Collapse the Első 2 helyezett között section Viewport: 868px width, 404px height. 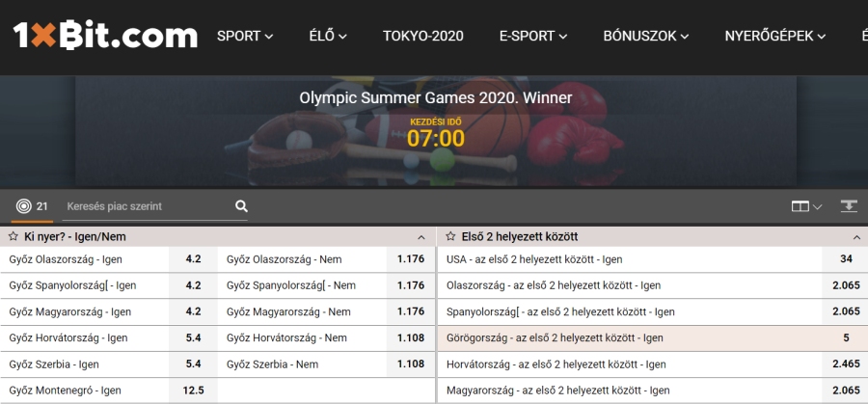coord(857,237)
